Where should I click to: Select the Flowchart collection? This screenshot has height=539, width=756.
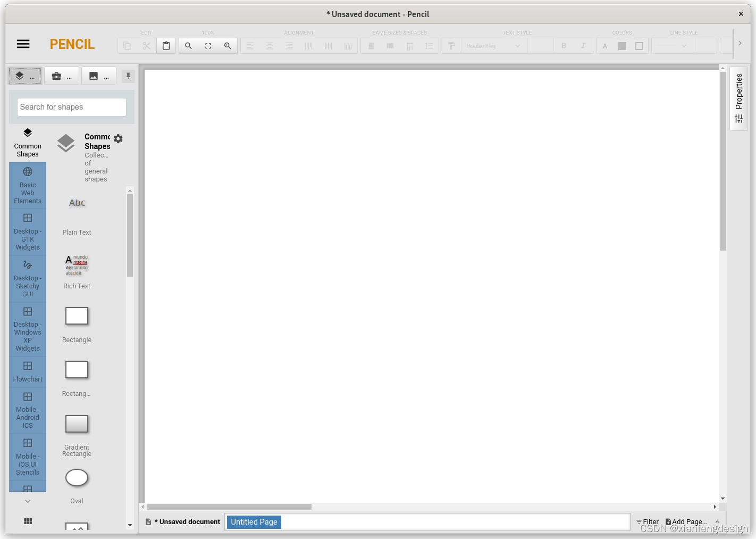pyautogui.click(x=28, y=371)
